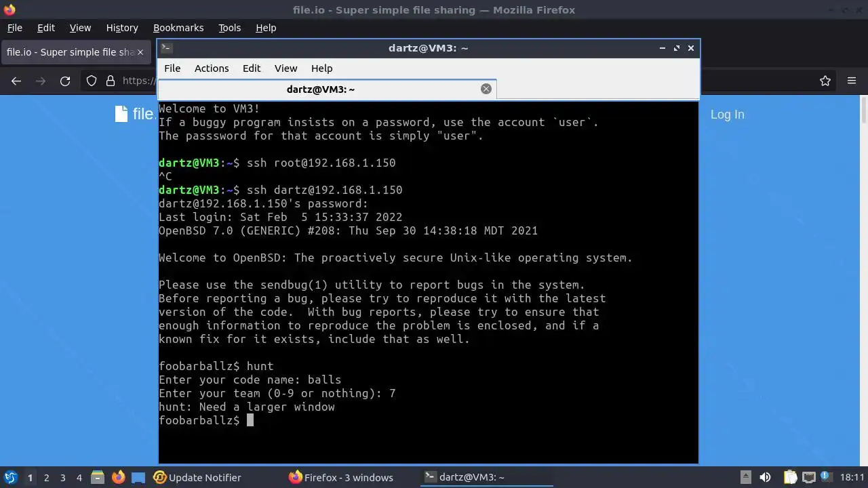868x488 pixels.
Task: Close the dartz@VM3 terminal tab
Action: click(x=486, y=89)
